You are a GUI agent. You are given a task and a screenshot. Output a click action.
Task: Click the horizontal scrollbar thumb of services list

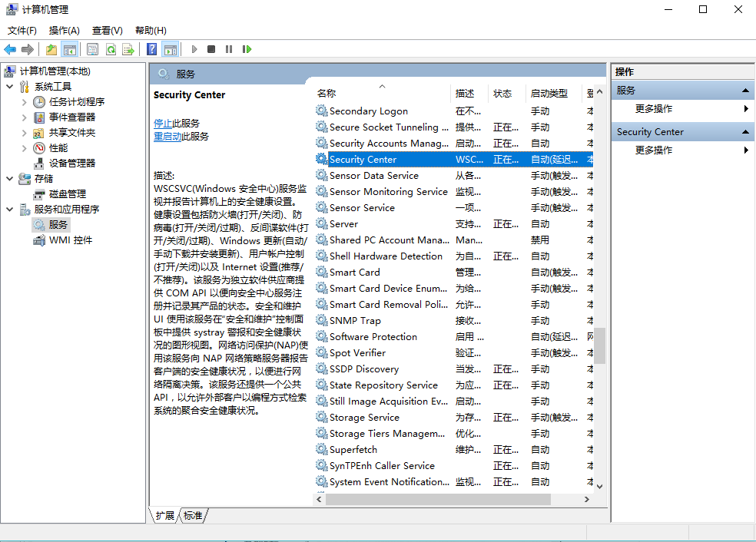click(438, 499)
